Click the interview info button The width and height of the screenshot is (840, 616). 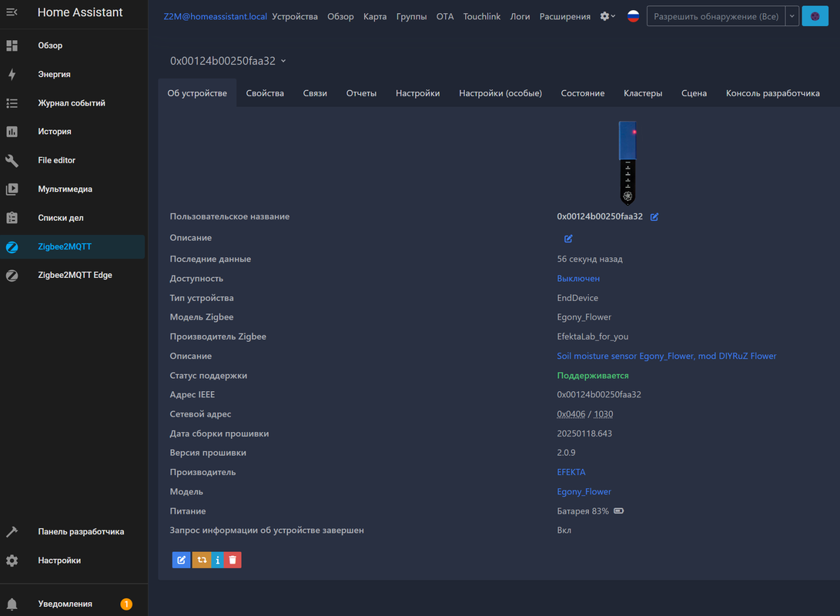[x=217, y=560]
